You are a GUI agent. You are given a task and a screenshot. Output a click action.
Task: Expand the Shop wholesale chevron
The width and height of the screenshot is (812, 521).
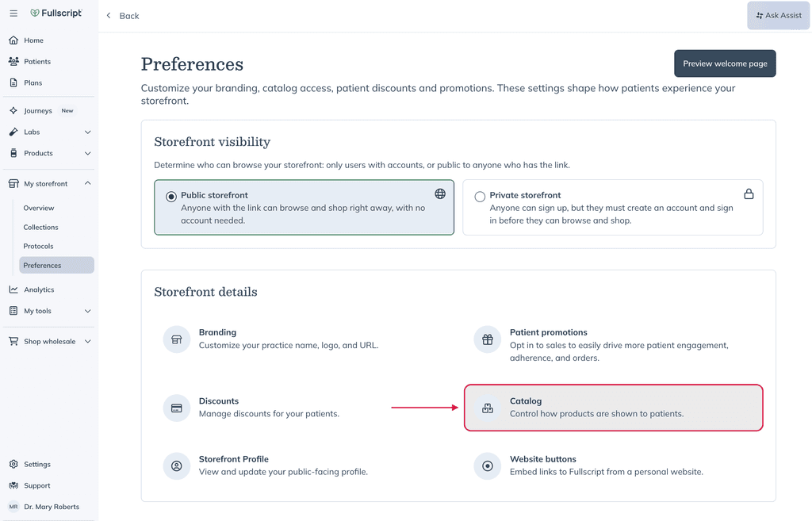[x=87, y=341]
